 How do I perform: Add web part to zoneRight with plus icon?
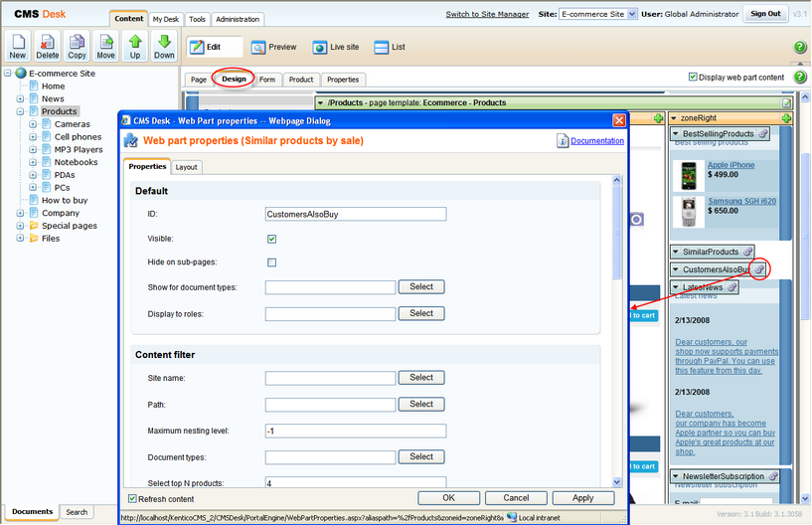(x=787, y=118)
